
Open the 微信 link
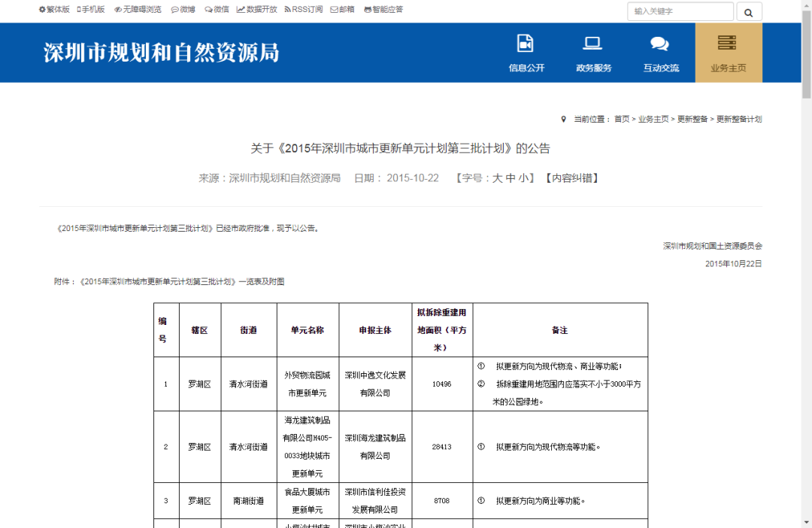pos(217,10)
